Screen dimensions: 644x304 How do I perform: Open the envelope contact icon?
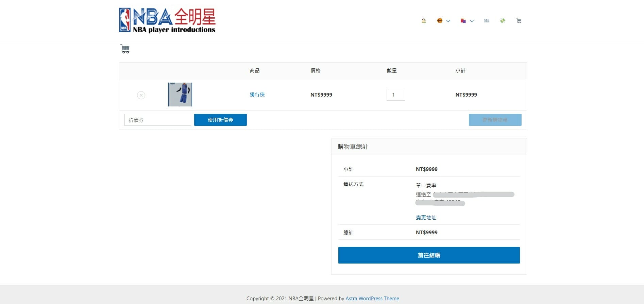(487, 21)
